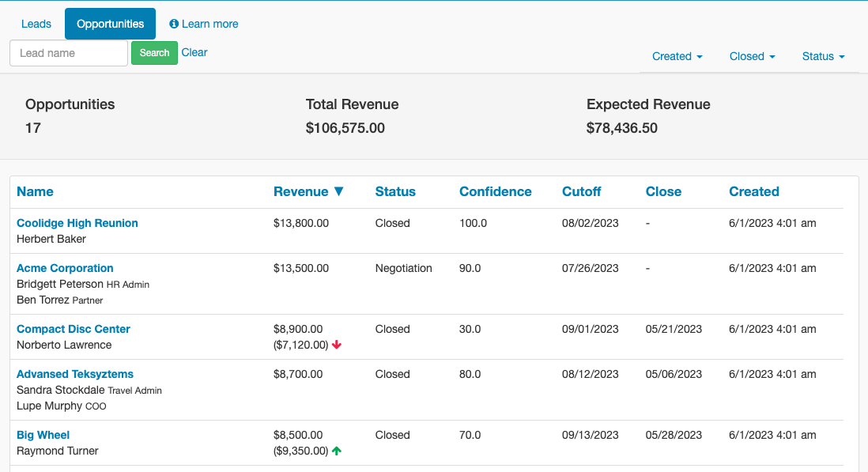Click contact name Norberto Lawrence

(64, 345)
